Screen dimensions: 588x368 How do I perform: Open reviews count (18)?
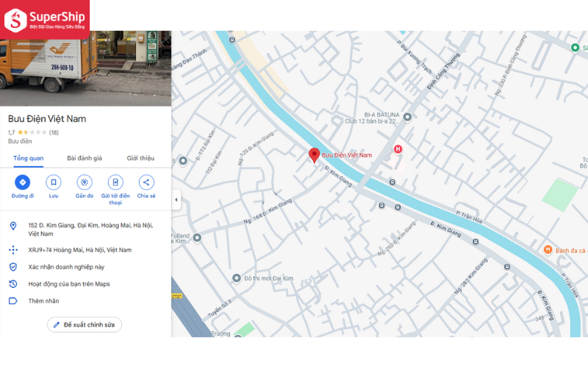tap(54, 132)
